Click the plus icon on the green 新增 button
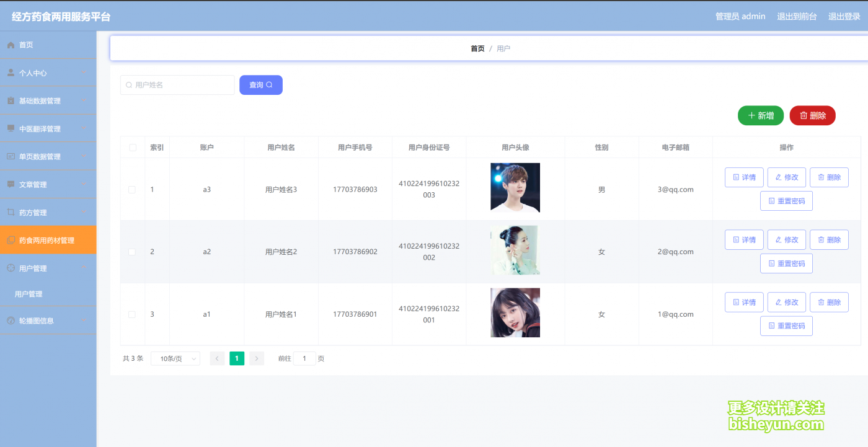Screen dimensions: 868x447 click(751, 115)
